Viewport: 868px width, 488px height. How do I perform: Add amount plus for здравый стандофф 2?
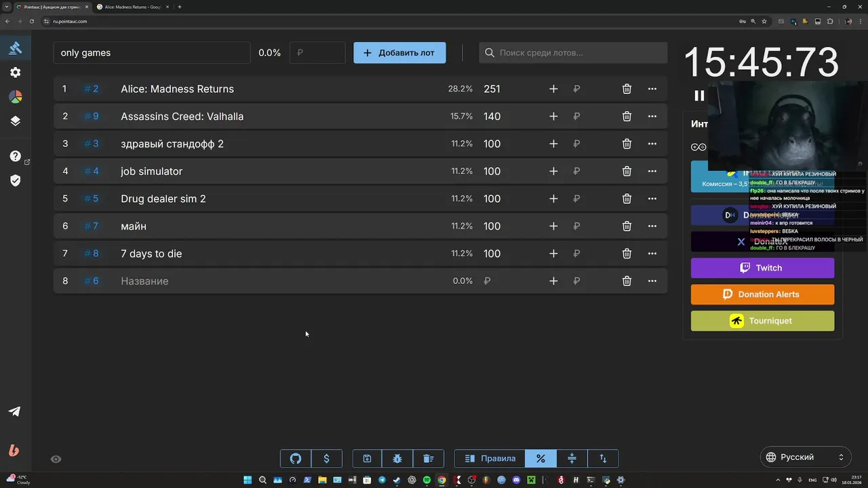click(553, 144)
